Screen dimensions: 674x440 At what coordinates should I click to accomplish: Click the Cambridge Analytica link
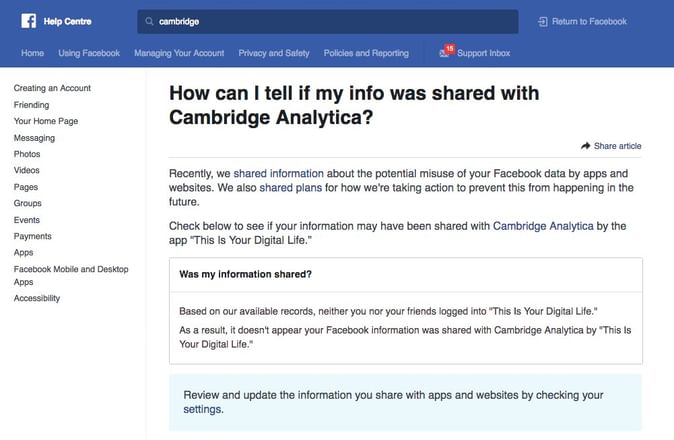543,227
